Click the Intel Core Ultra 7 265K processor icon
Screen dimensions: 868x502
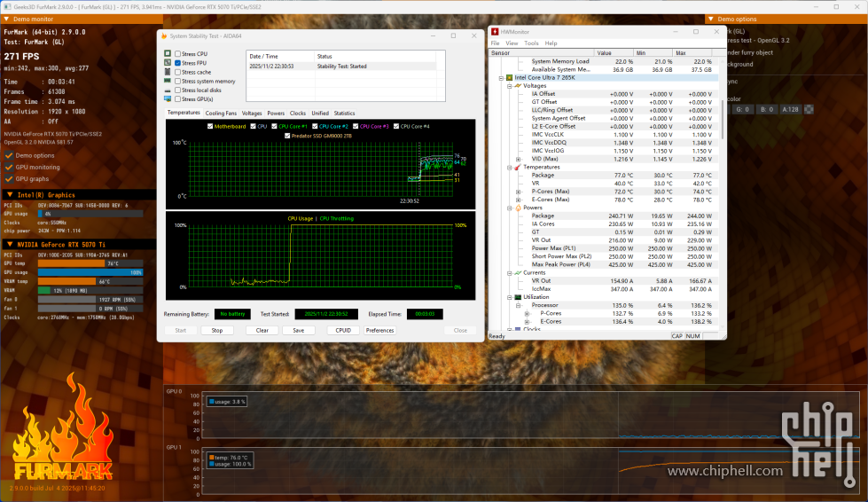pyautogui.click(x=509, y=77)
